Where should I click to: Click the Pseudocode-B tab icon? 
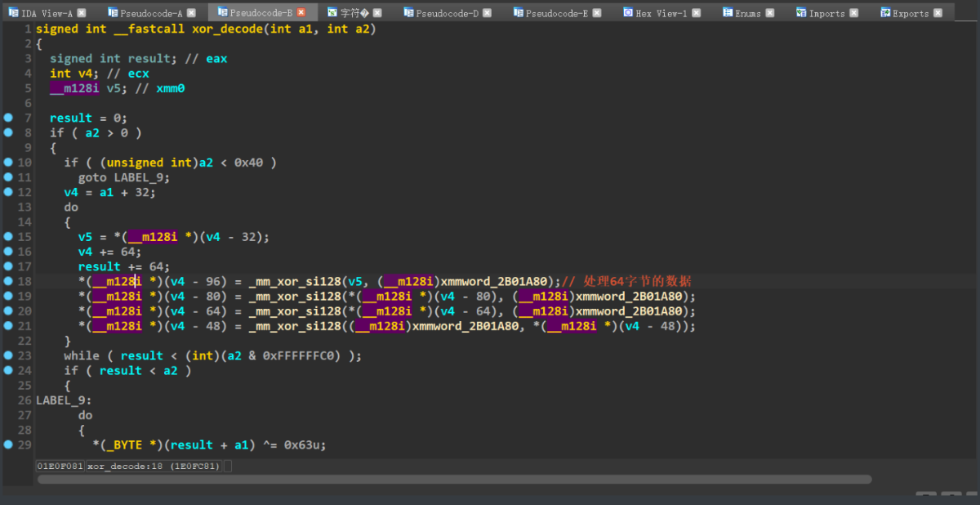[x=222, y=13]
